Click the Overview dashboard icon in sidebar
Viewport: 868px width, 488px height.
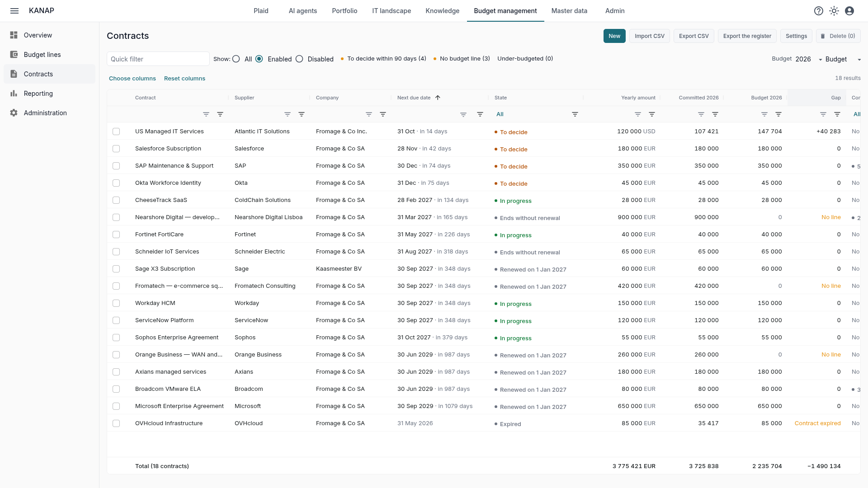pyautogui.click(x=14, y=35)
